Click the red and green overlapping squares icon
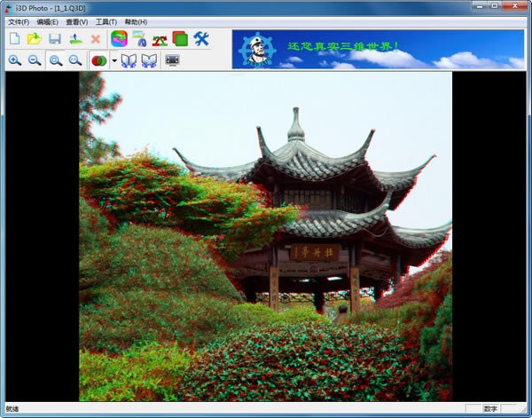Screen dimensions: 532x418 (180, 39)
